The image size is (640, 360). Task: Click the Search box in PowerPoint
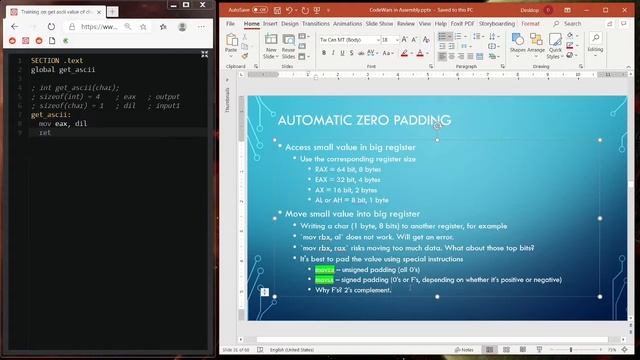coord(572,24)
